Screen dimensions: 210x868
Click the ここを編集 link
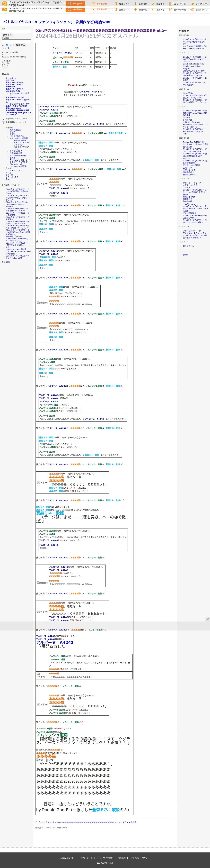183,255
